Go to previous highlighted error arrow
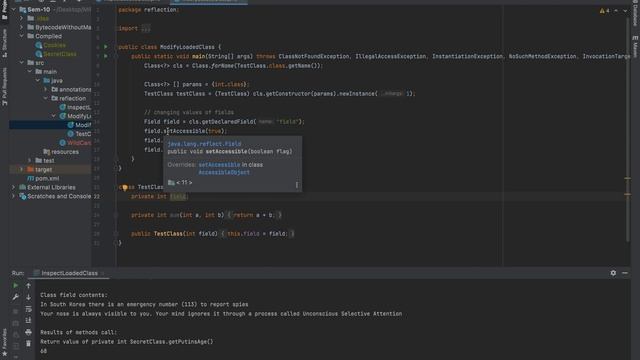 (616, 11)
